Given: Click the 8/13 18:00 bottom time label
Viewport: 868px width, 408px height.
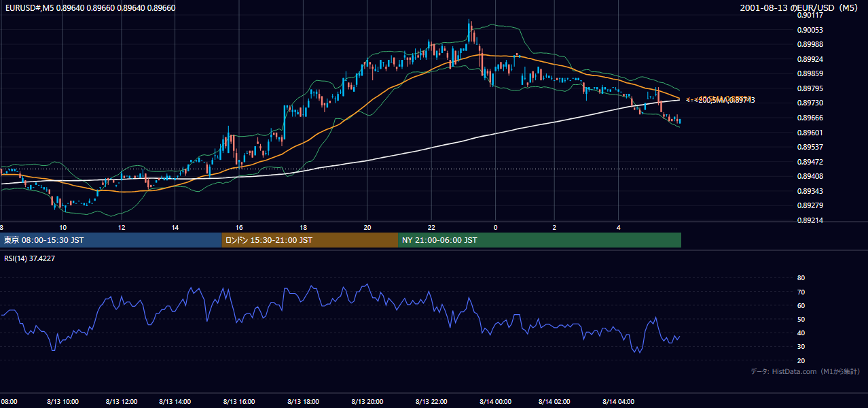Looking at the screenshot, I should click(x=303, y=402).
